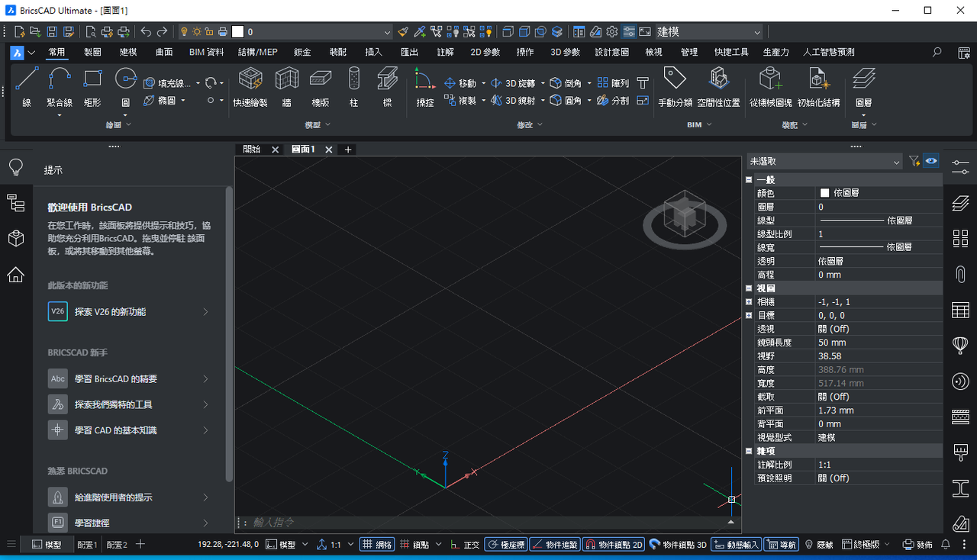
Task: Select the 牆 wall tool
Action: tap(287, 87)
